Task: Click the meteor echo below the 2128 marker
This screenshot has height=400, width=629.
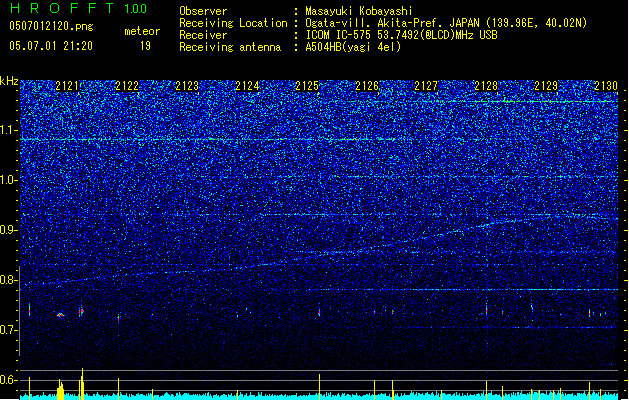Action: 486,309
